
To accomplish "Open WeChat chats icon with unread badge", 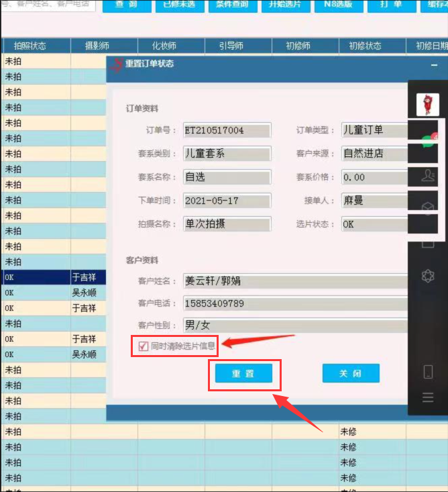I will 429,140.
